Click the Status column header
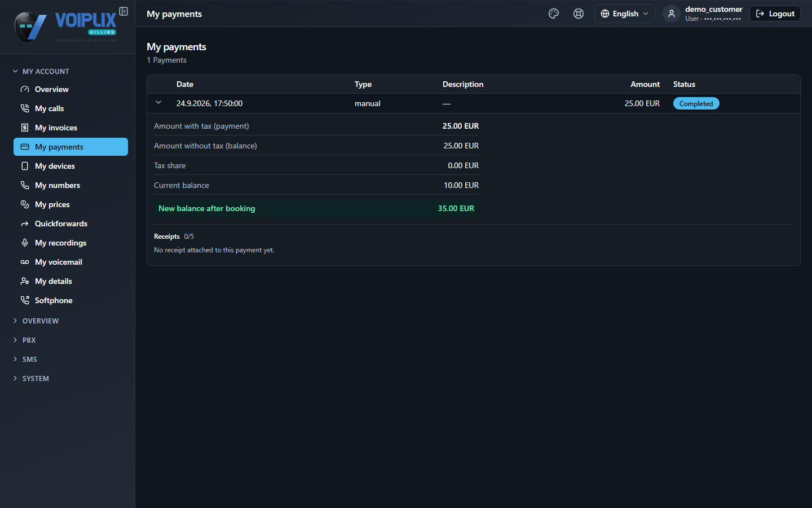 click(684, 84)
